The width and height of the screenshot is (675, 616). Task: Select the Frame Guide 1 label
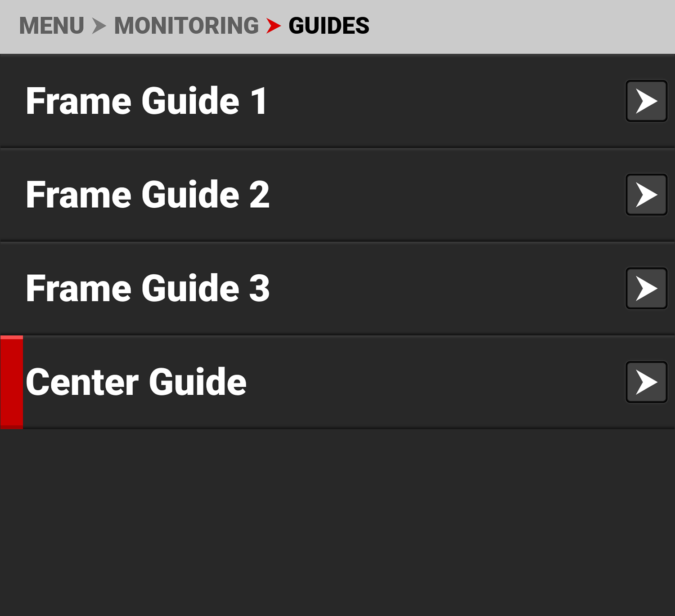pyautogui.click(x=147, y=101)
